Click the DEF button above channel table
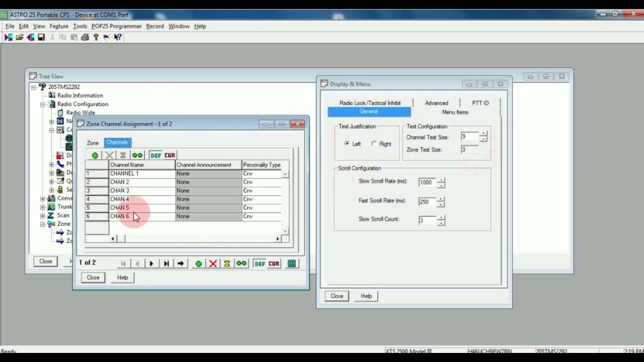Viewport: 644px width, 362px height. tap(155, 155)
